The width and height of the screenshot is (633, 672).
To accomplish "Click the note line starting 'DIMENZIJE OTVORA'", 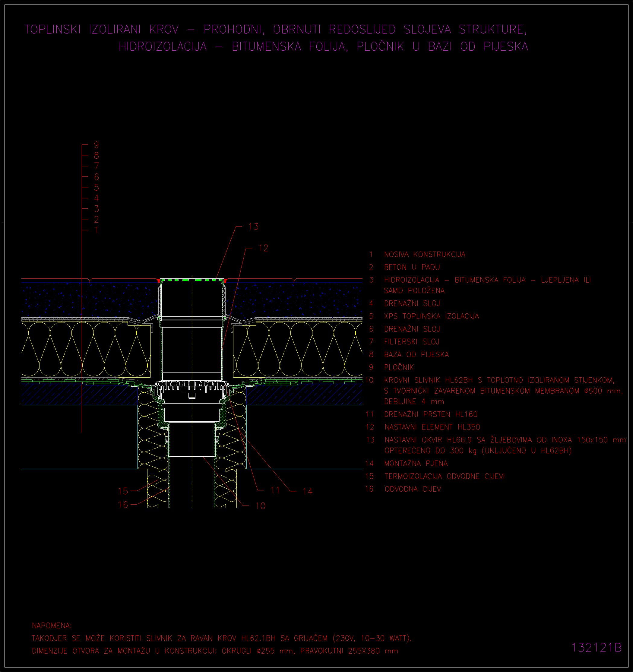I will point(215,651).
